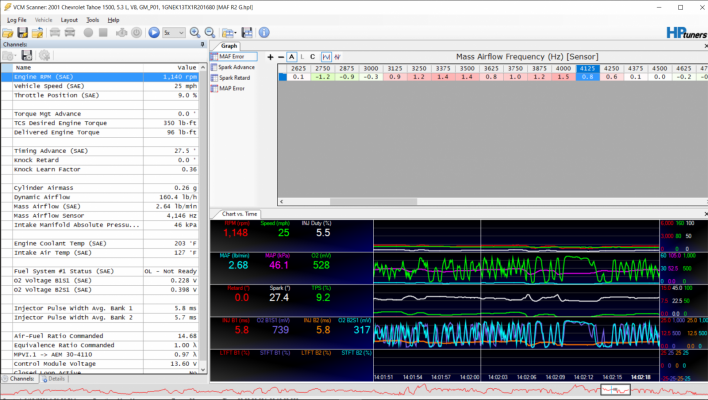Toggle the C mode button
Screen dimensions: 708x400
point(312,57)
